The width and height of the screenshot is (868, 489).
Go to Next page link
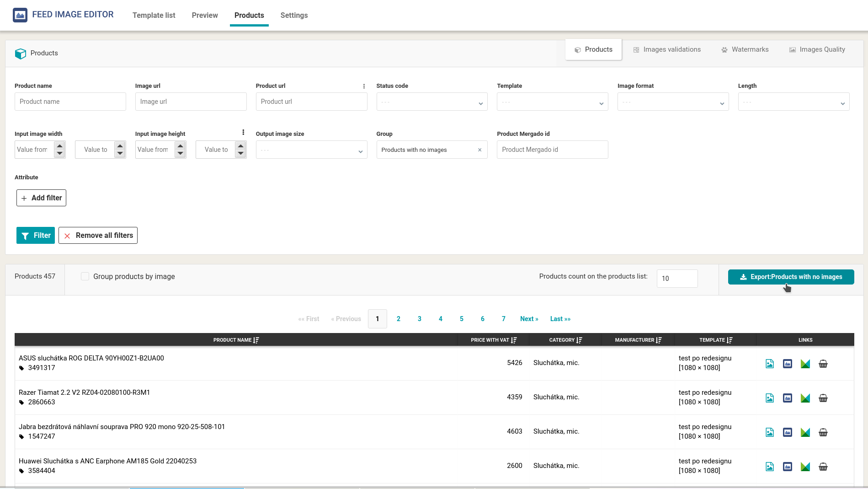point(529,319)
